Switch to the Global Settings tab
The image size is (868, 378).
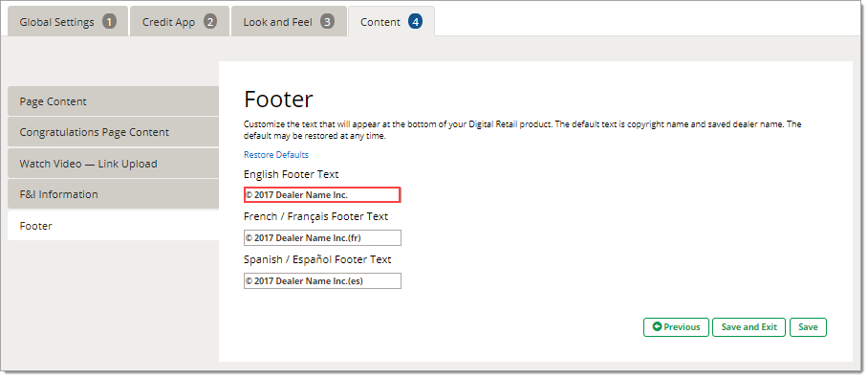click(x=68, y=22)
